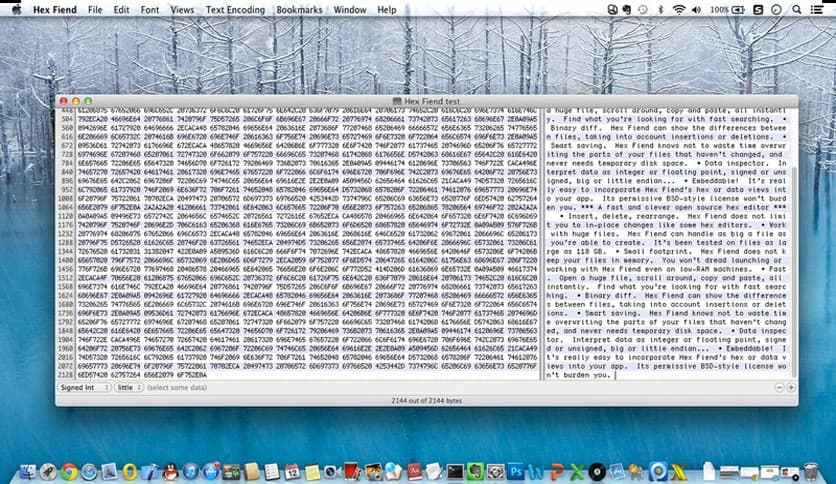Open Photoshop from the Dock

point(517,468)
